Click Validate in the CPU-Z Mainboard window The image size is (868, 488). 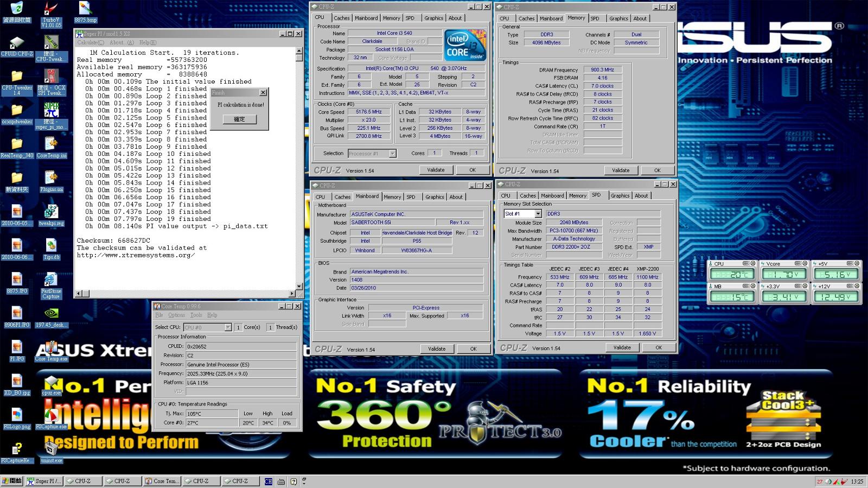[x=437, y=348]
